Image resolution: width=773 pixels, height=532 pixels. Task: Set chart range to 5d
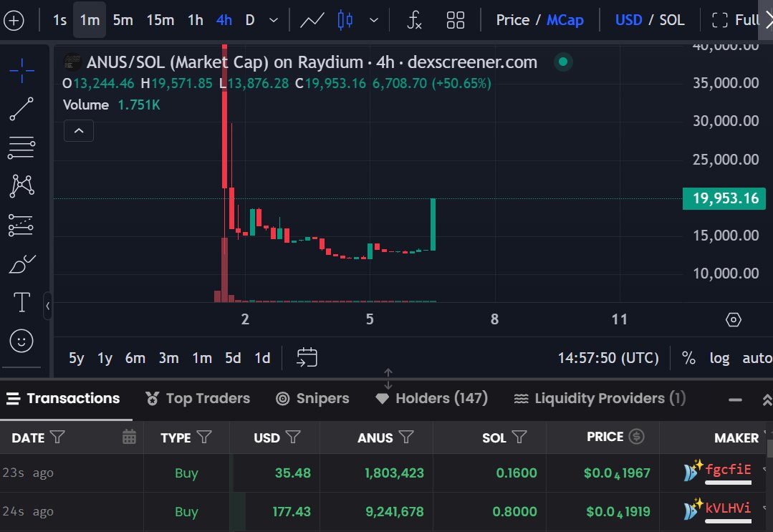coord(233,357)
